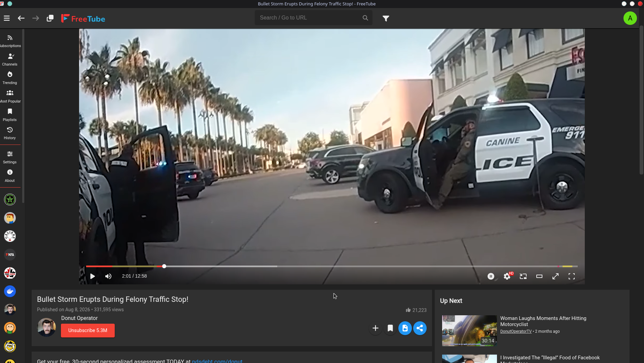The image size is (644, 363).
Task: Click the video likes count 21,223
Action: [x=416, y=310]
